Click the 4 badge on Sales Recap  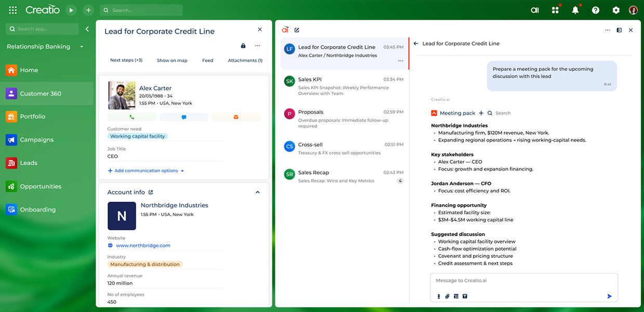(x=400, y=181)
